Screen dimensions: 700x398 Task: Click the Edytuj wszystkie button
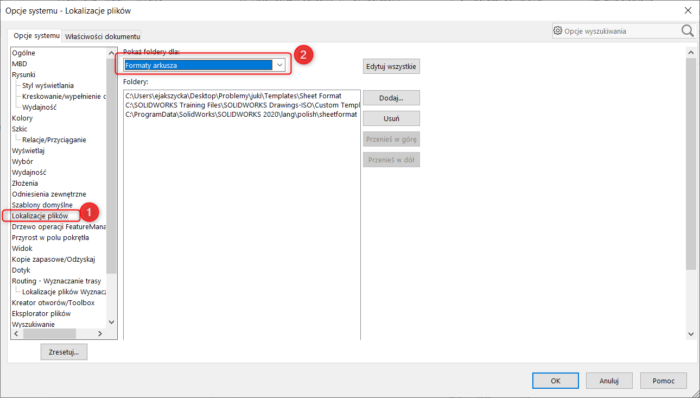point(391,66)
